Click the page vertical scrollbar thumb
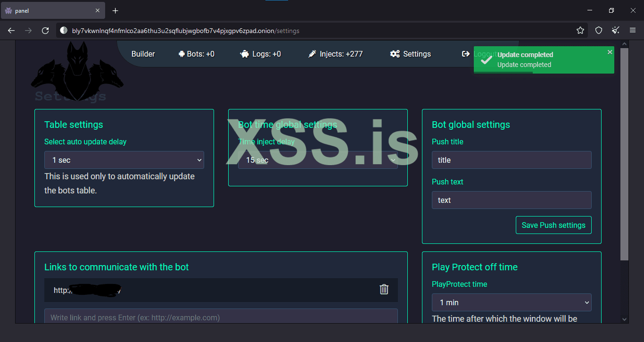The image size is (644, 342). [x=624, y=154]
